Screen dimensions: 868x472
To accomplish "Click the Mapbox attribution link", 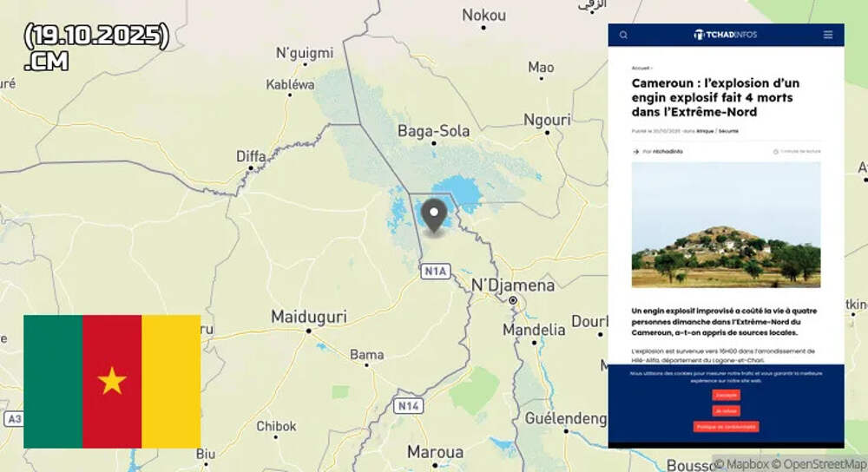I will click(x=743, y=464).
